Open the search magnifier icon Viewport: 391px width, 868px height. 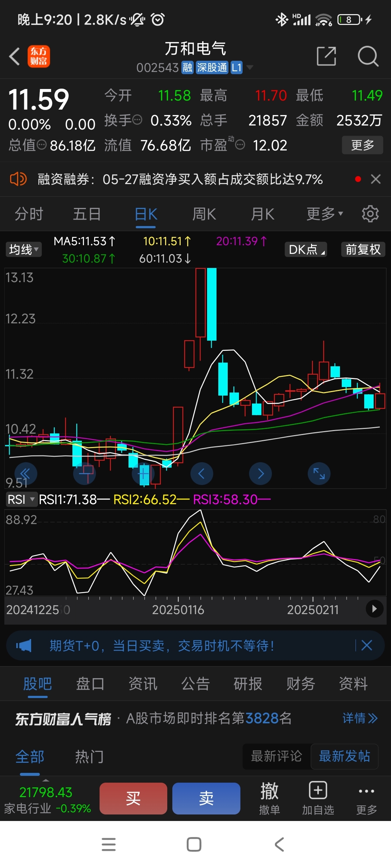click(x=368, y=56)
